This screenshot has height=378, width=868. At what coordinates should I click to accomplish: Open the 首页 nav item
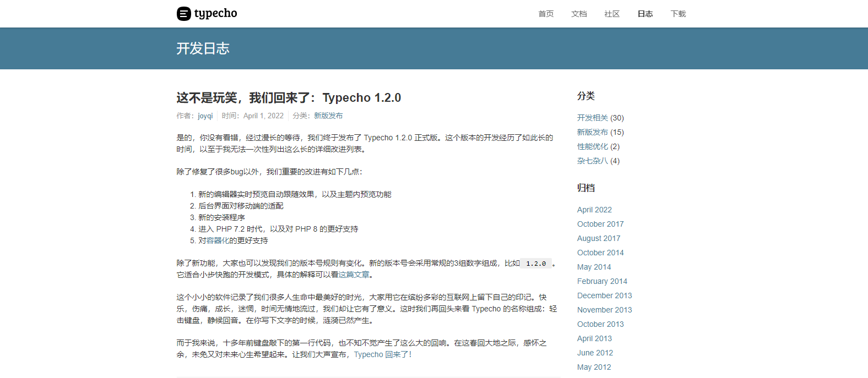tap(546, 14)
